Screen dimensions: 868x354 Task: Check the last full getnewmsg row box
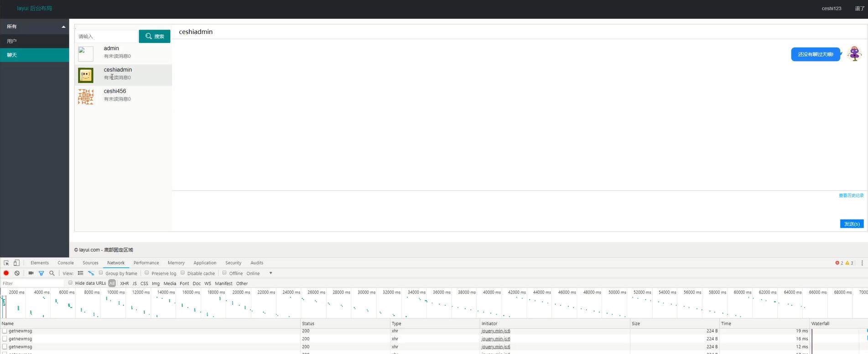click(x=5, y=347)
